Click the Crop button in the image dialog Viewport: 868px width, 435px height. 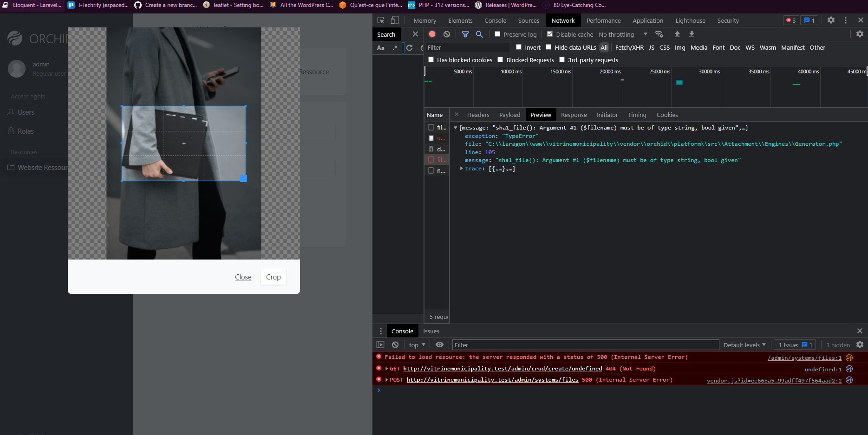point(273,277)
